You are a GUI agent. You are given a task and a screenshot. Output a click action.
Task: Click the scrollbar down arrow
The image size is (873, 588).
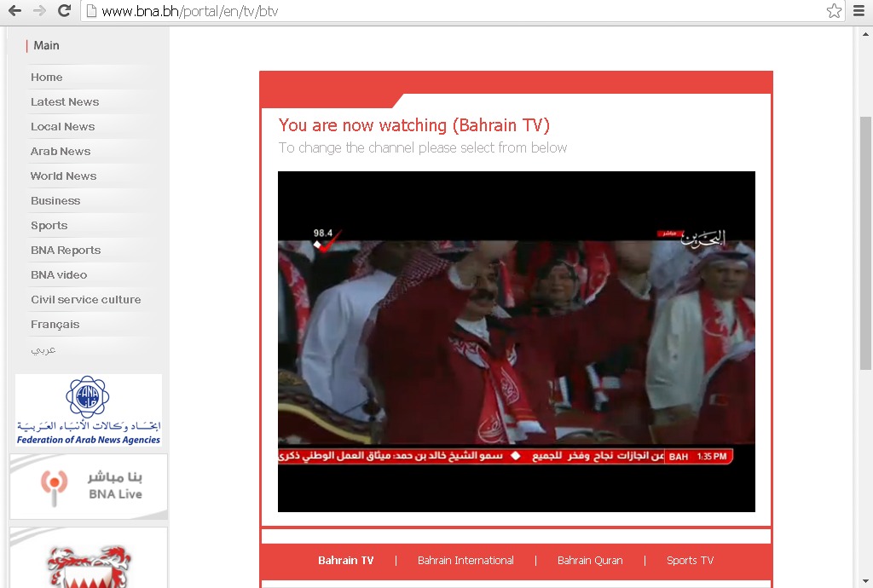[x=865, y=582]
